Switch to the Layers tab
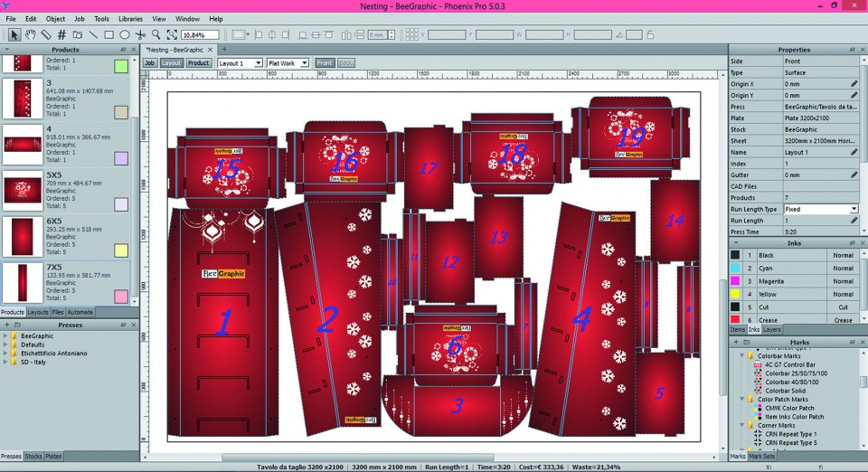The image size is (868, 472). coord(772,329)
